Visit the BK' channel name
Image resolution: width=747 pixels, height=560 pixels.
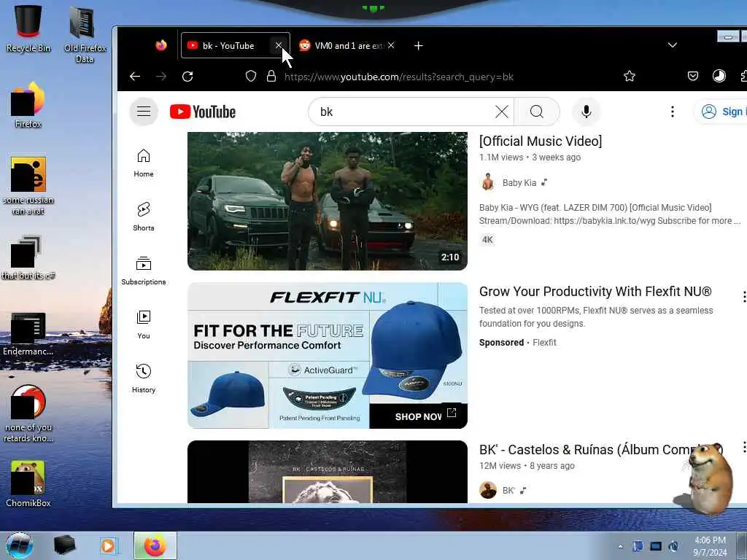[x=508, y=491]
